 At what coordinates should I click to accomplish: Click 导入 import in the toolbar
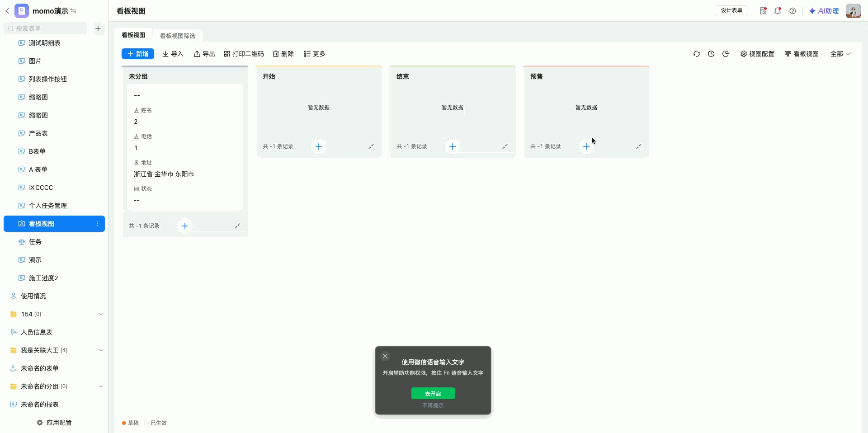pyautogui.click(x=173, y=54)
